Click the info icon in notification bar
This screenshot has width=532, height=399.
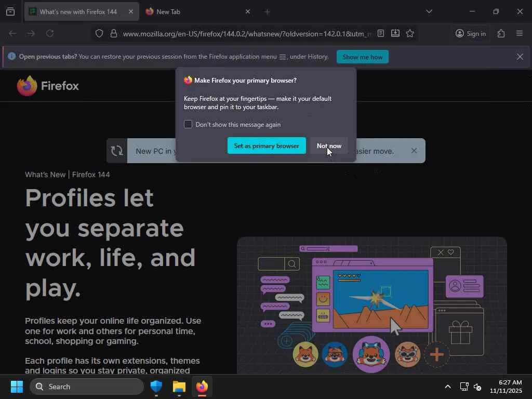(x=11, y=56)
